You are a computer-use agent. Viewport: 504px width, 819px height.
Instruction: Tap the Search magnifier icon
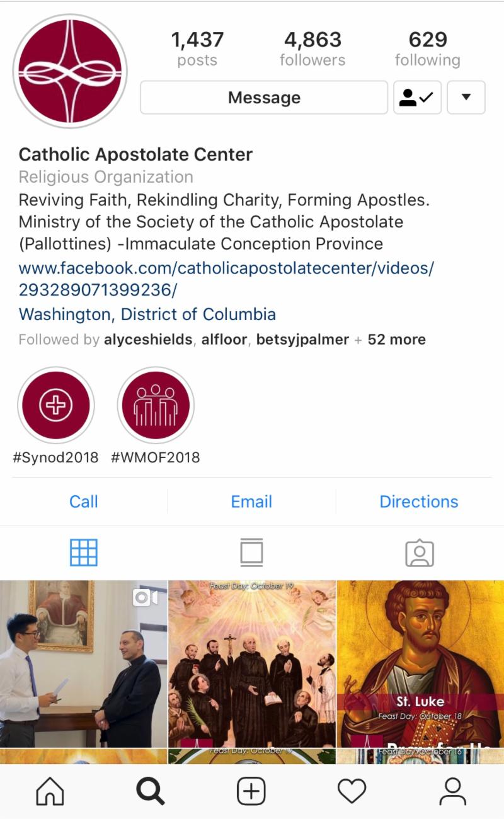(151, 791)
